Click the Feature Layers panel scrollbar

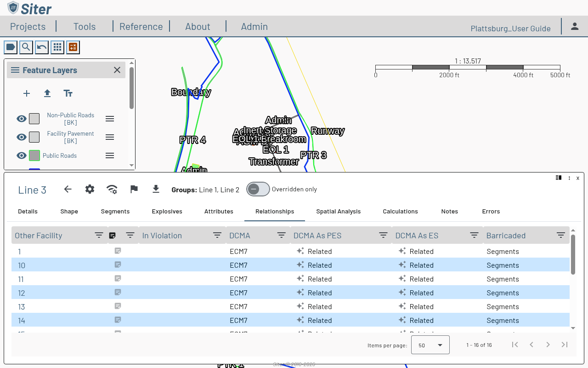(x=132, y=88)
